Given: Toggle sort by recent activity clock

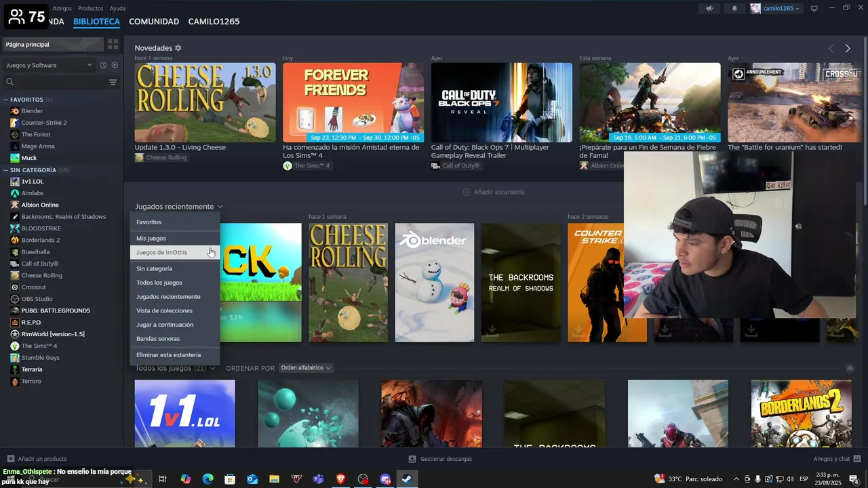Looking at the screenshot, I should [103, 65].
